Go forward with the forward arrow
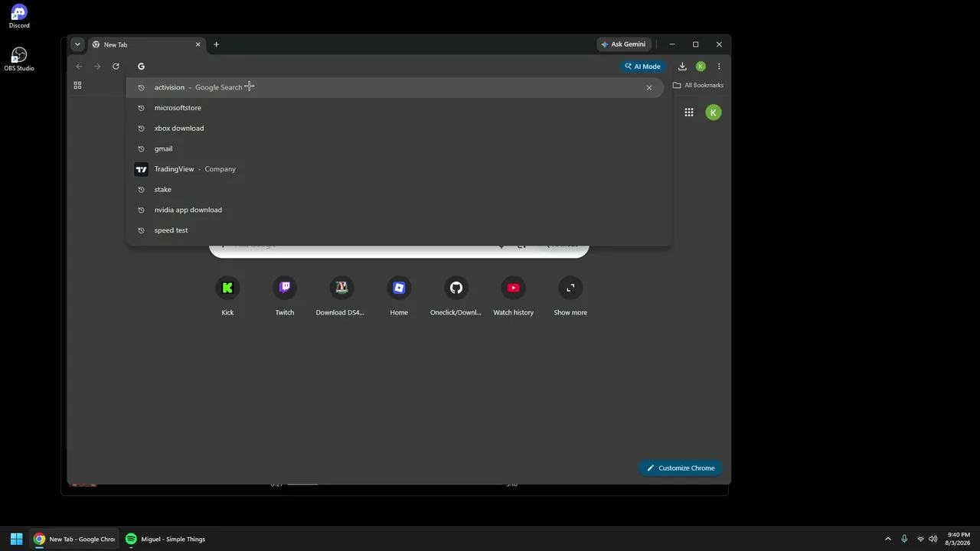Viewport: 980px width, 551px height. pyautogui.click(x=97, y=67)
